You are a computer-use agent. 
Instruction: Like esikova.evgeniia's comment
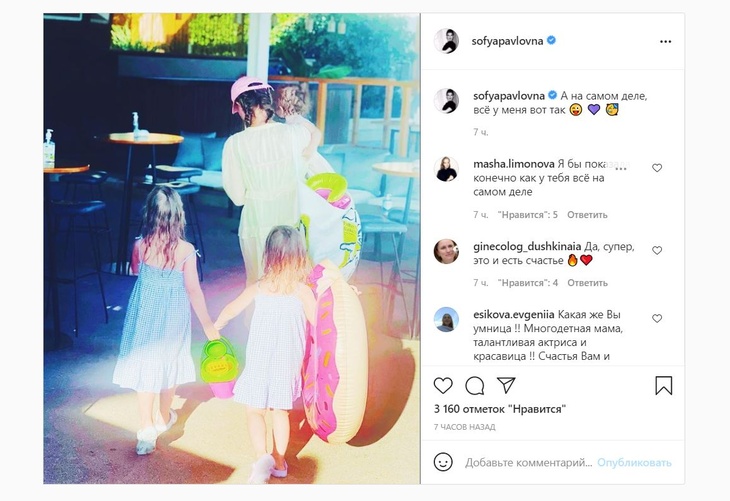pos(657,318)
